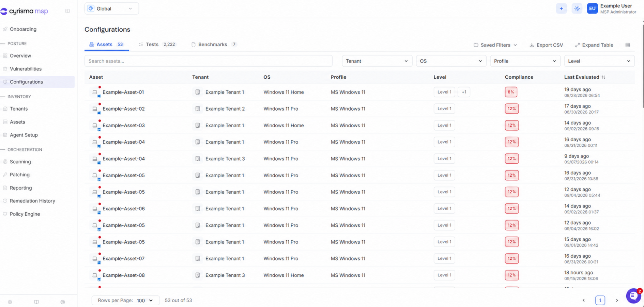Click Level 1 badge for Example-Asset-02
Image resolution: width=644 pixels, height=307 pixels.
444,109
